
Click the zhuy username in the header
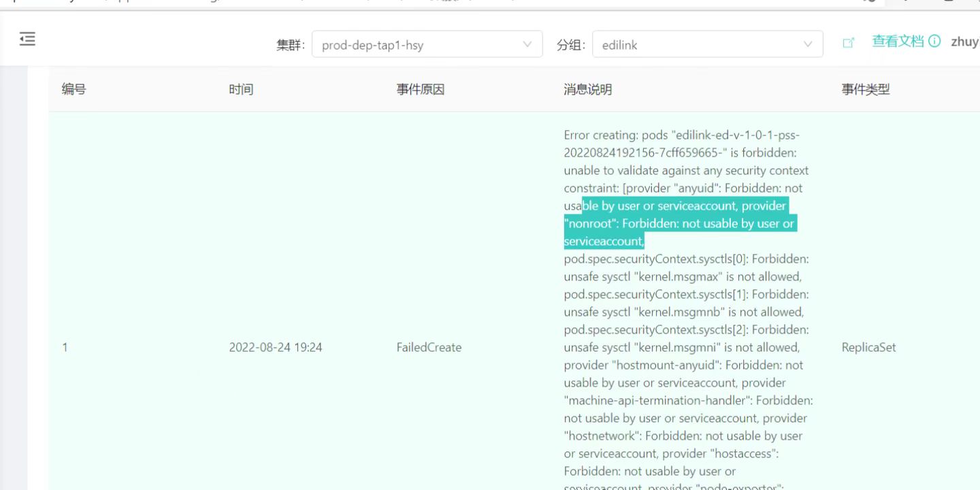[964, 42]
